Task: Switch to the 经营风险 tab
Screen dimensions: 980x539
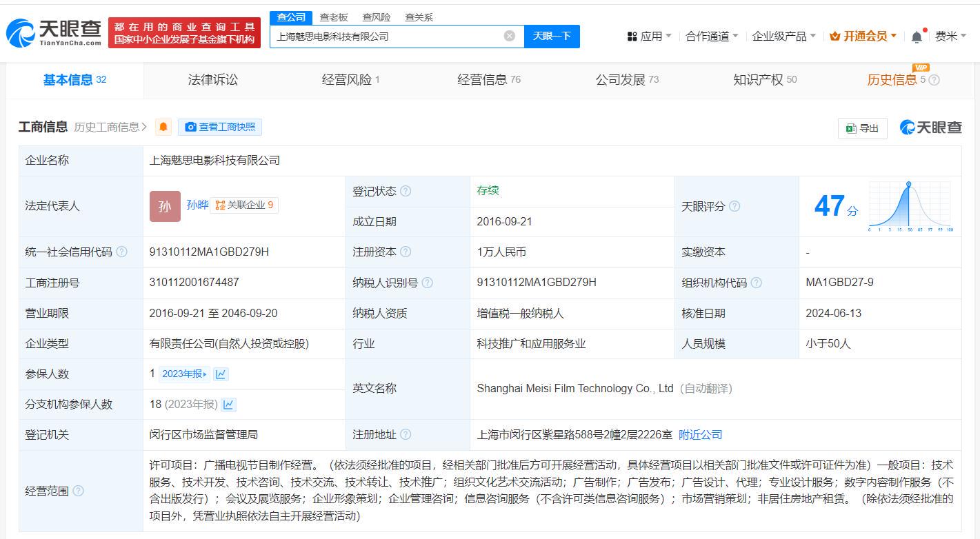Action: [351, 80]
